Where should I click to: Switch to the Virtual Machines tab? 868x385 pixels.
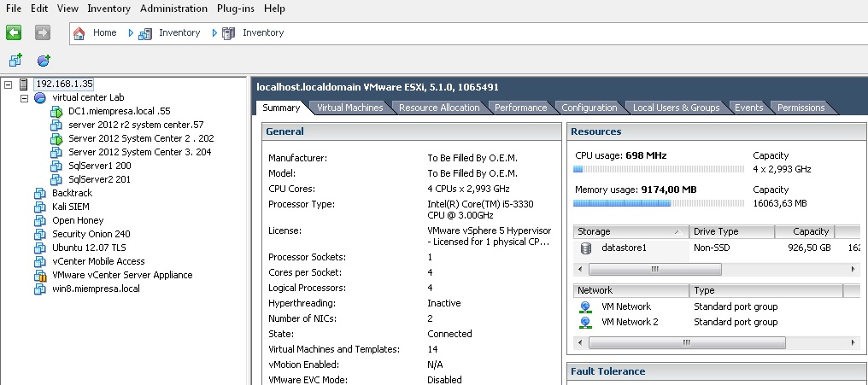349,108
